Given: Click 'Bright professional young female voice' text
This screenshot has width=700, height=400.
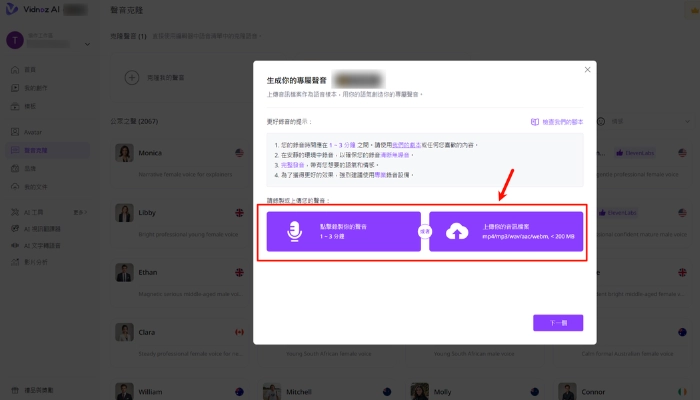Looking at the screenshot, I should (x=188, y=234).
